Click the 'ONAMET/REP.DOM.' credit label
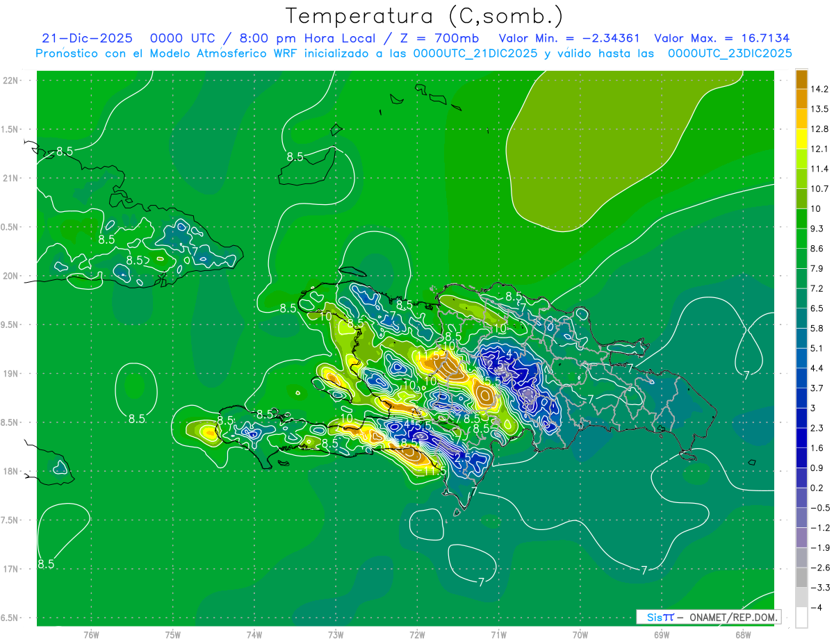 [x=732, y=617]
